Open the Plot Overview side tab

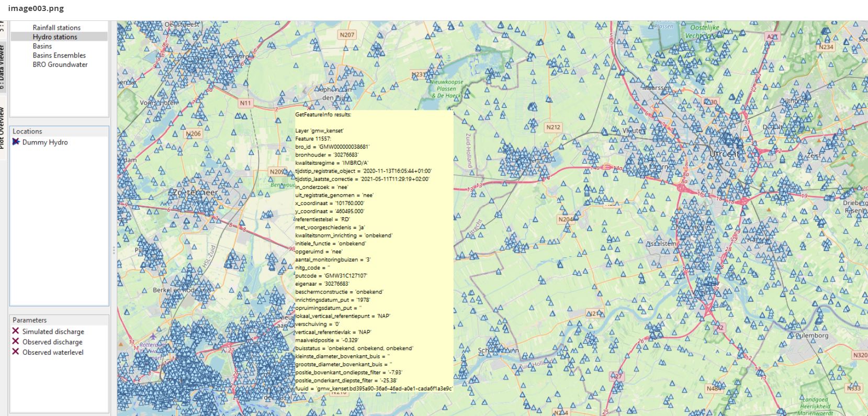pyautogui.click(x=3, y=128)
